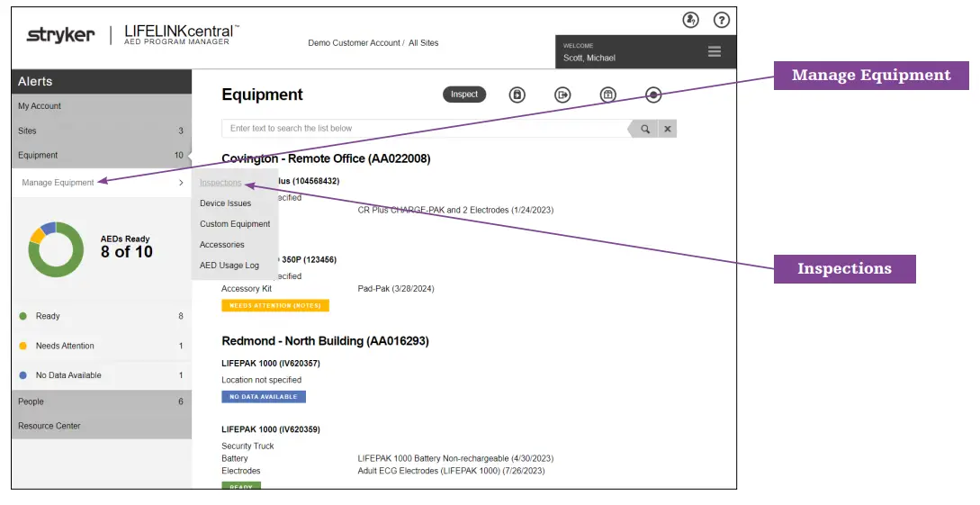Click CR Plus CHARGE-PAK and 2 Electrodes text

tap(455, 210)
